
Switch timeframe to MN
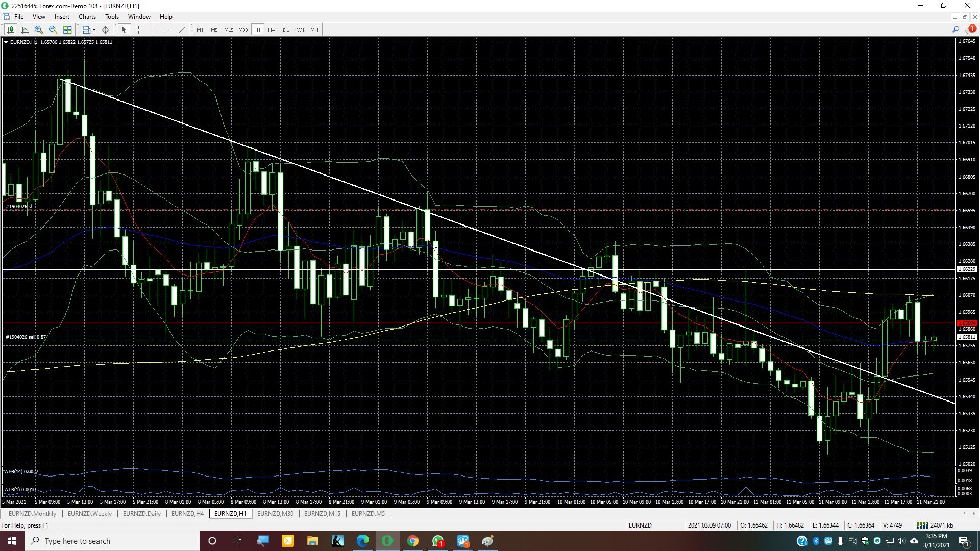click(x=314, y=30)
